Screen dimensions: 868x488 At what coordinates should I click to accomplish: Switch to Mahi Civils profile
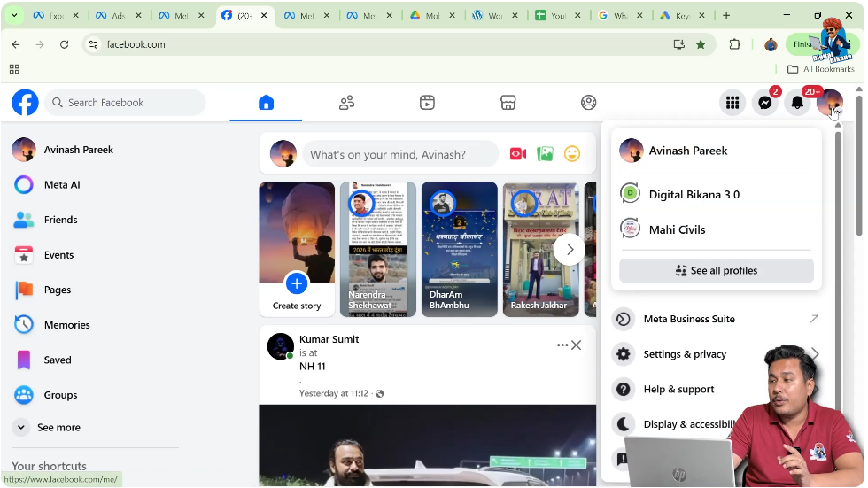[716, 229]
